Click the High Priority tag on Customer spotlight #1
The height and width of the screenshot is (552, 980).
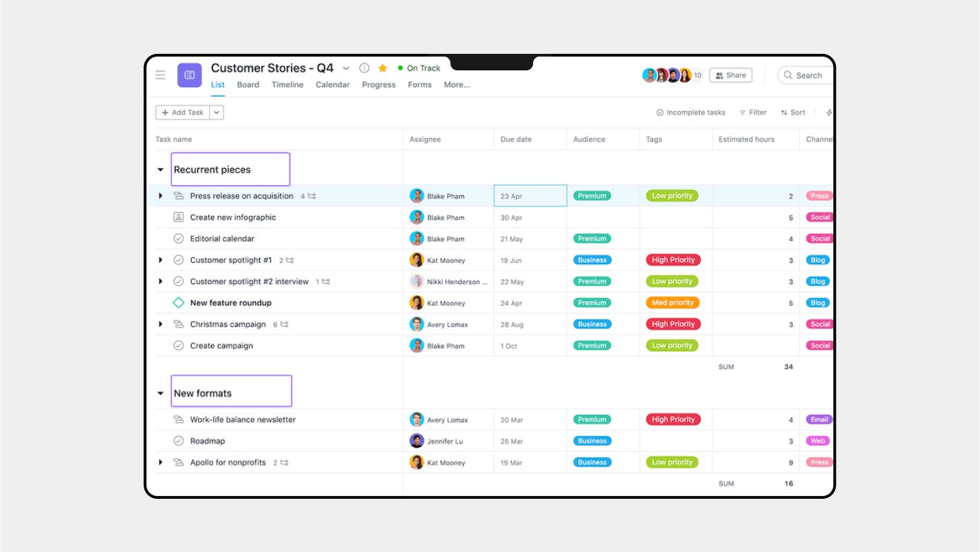tap(672, 259)
